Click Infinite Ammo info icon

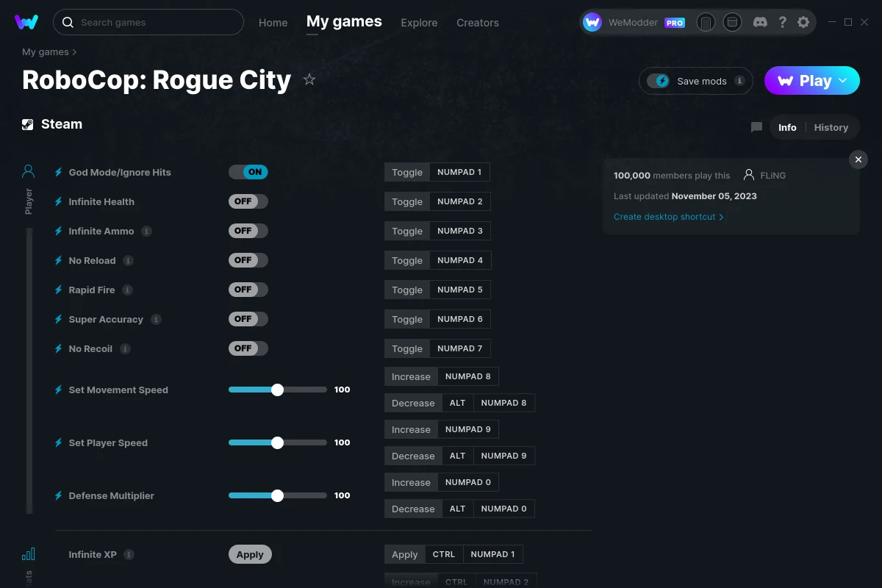[146, 231]
